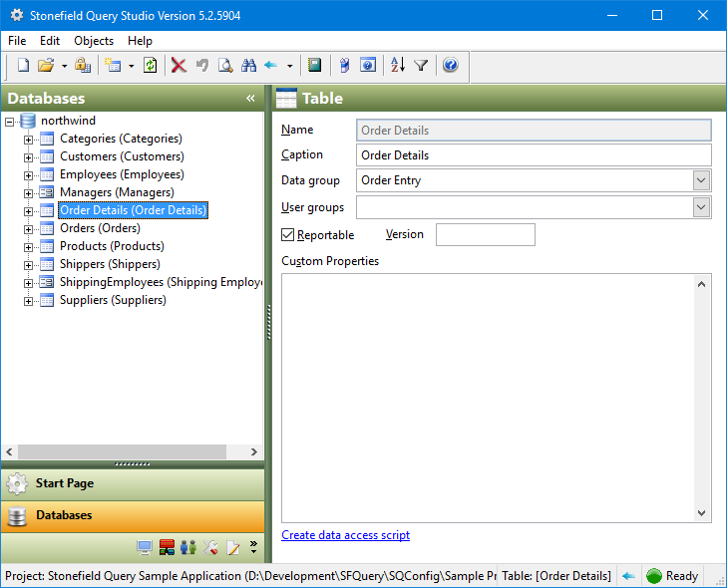Image resolution: width=727 pixels, height=588 pixels.
Task: Click inside the Version text field
Action: point(485,235)
